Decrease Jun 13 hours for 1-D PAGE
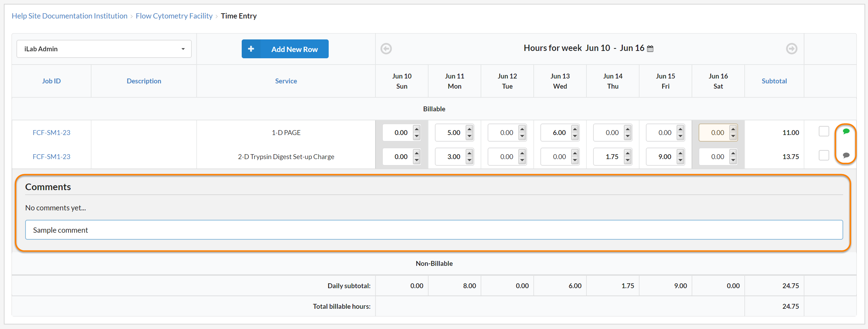Image resolution: width=868 pixels, height=329 pixels. (575, 136)
